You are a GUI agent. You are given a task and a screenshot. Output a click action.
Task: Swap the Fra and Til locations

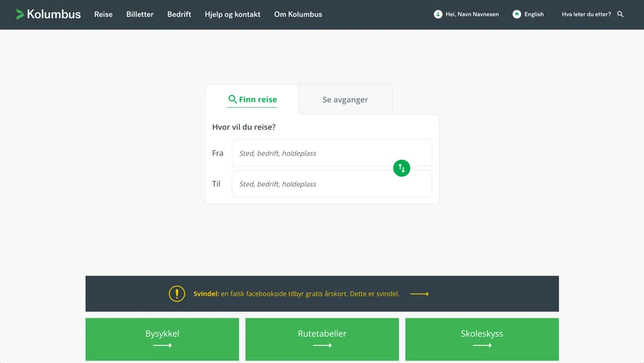point(401,168)
